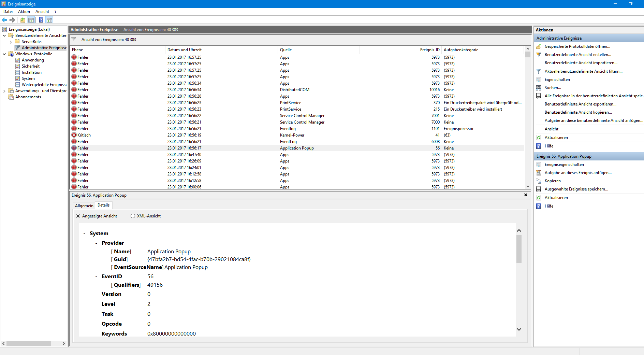Click the event list vertical scrollbar thumb
This screenshot has height=355, width=644.
click(x=528, y=55)
